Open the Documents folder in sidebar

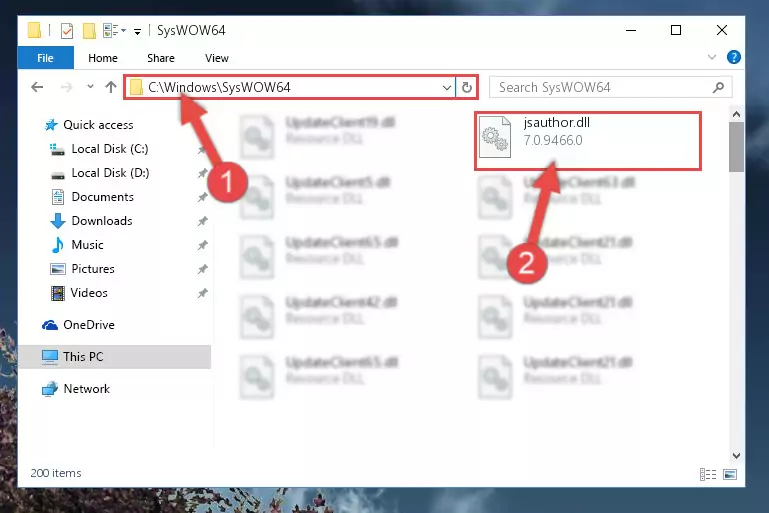pyautogui.click(x=103, y=197)
